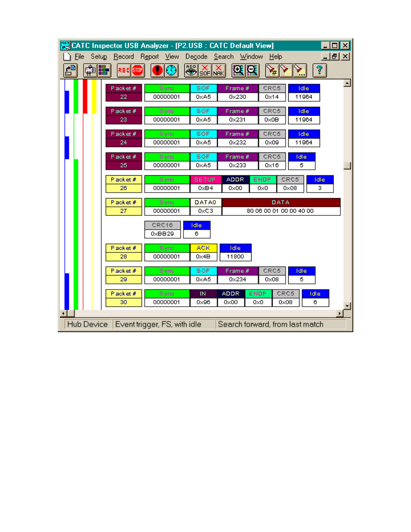Open the View menu
Image resolution: width=411 pixels, height=532 pixels.
172,56
